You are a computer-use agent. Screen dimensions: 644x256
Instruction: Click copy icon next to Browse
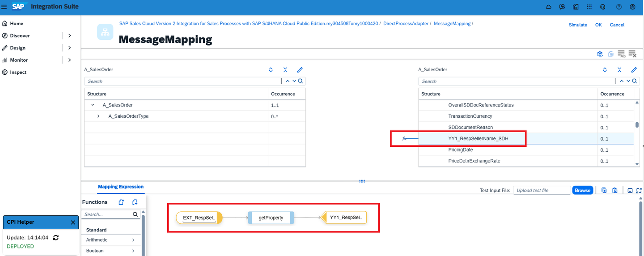pyautogui.click(x=604, y=190)
